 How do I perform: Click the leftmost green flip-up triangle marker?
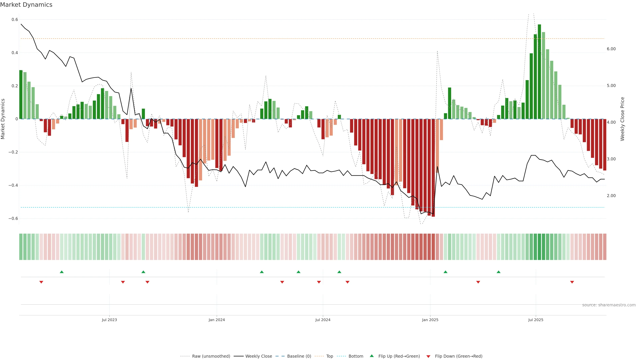tap(62, 272)
